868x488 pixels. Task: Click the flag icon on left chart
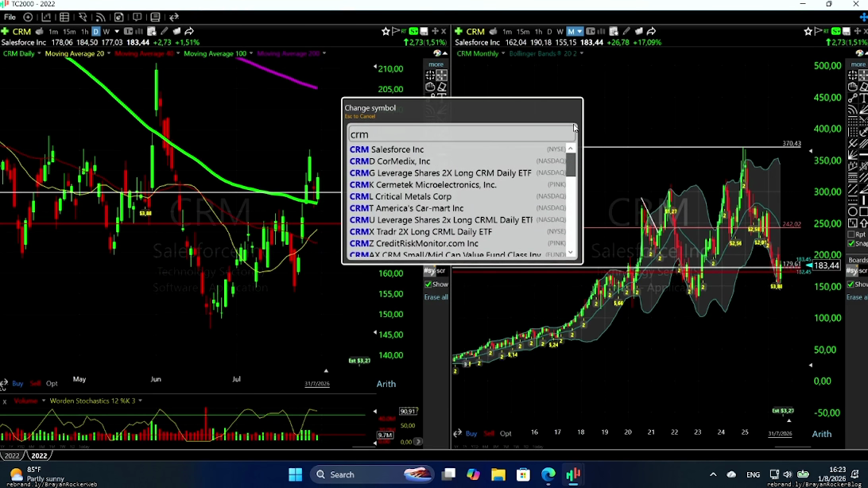396,32
